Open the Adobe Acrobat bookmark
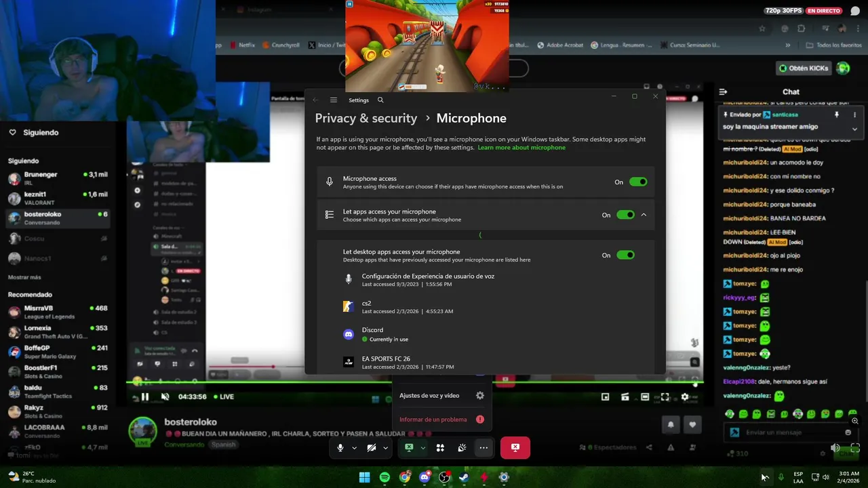This screenshot has height=488, width=868. pyautogui.click(x=560, y=45)
